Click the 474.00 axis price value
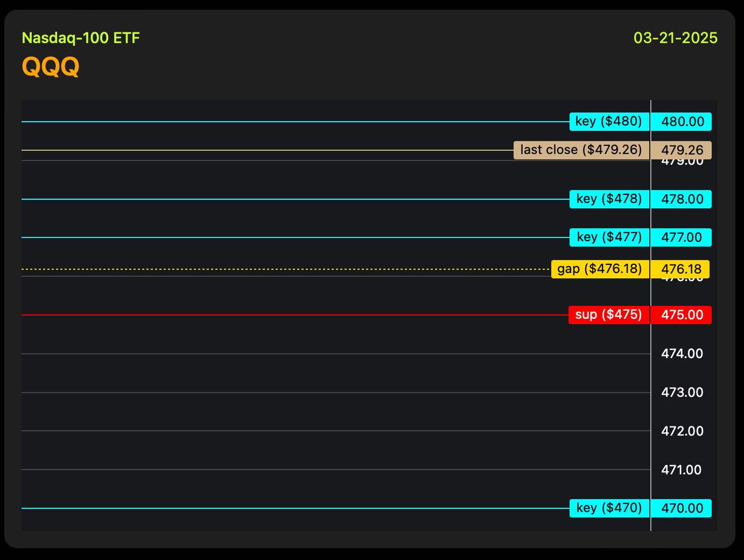This screenshot has width=744, height=560. click(682, 354)
